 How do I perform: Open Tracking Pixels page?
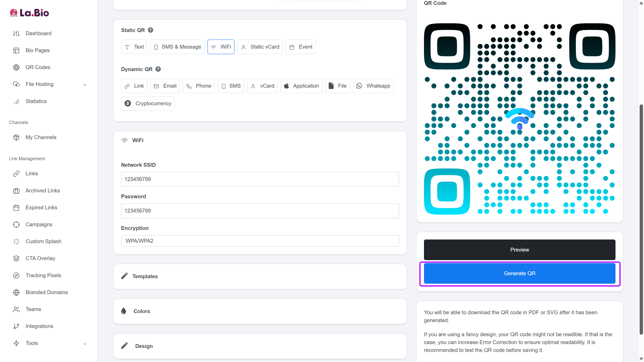click(43, 275)
